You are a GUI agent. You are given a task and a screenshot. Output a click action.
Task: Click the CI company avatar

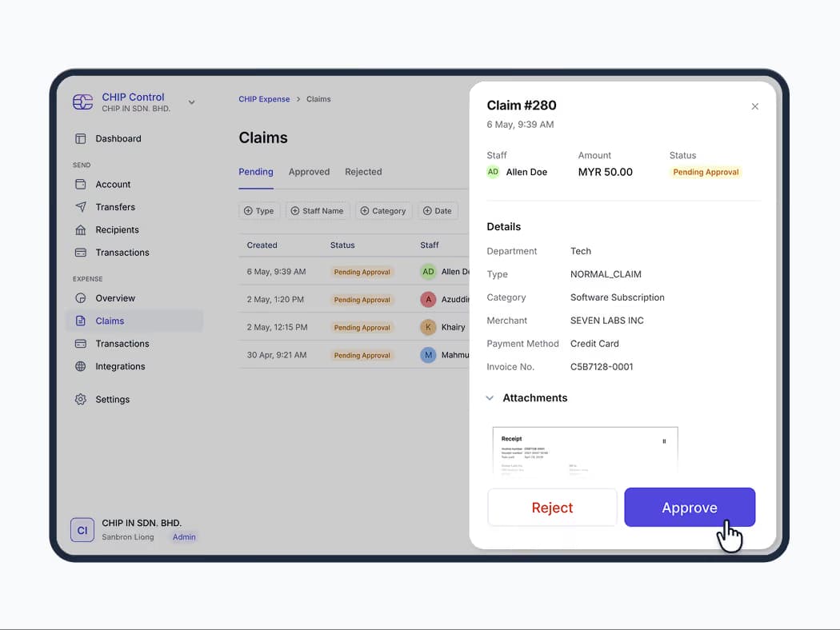coord(82,530)
